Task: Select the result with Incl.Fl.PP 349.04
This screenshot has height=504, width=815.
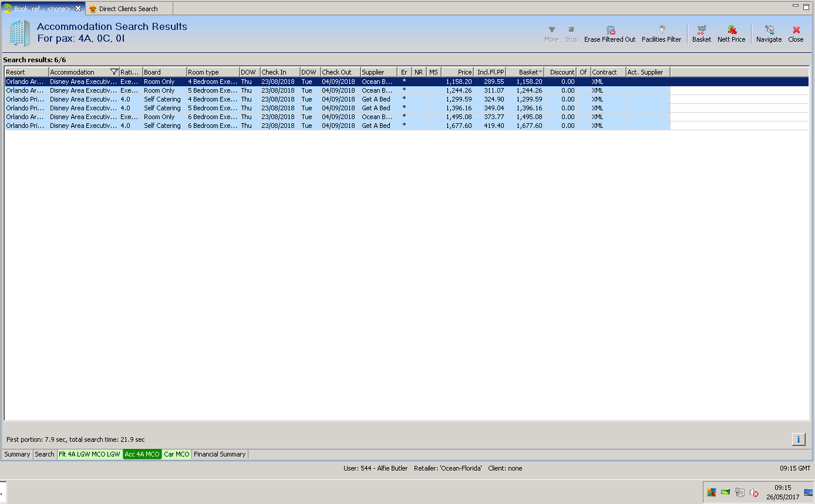Action: click(x=406, y=108)
